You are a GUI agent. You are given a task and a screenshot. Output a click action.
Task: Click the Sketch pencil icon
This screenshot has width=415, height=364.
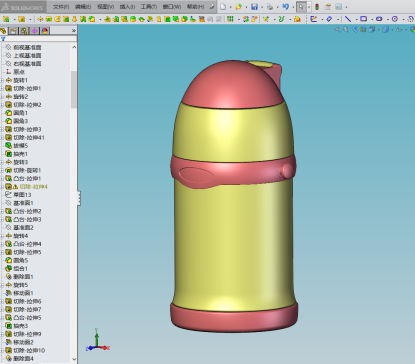313,19
